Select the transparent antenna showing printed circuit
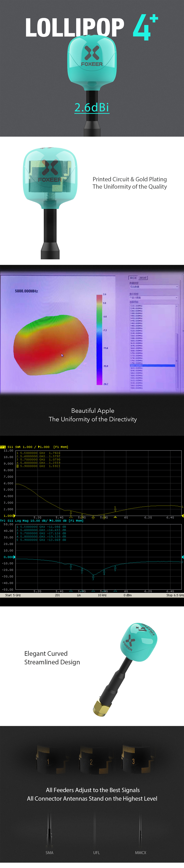Viewport: 184px width, 868px height. 50,203
